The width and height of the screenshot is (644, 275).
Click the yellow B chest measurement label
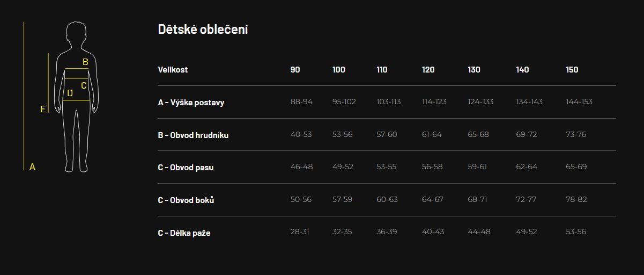(85, 62)
